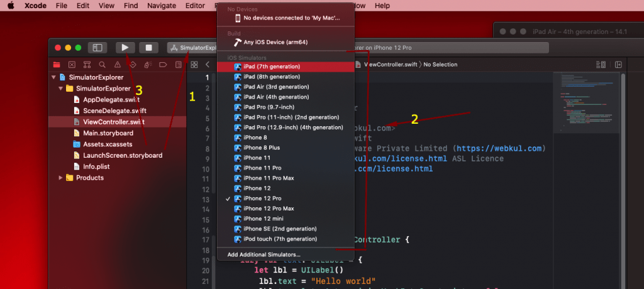Viewport: 644px width, 289px height.
Task: Open the Navigate menu
Action: tap(162, 6)
